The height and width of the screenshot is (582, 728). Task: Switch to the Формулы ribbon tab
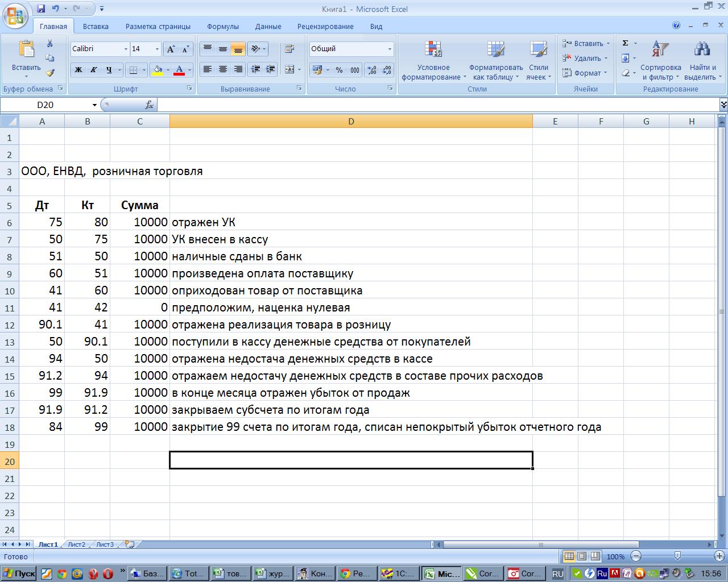click(x=222, y=26)
